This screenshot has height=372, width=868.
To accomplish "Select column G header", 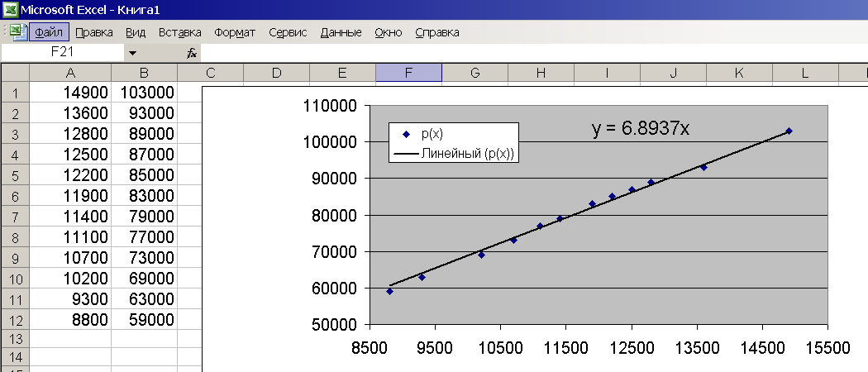I will point(475,73).
